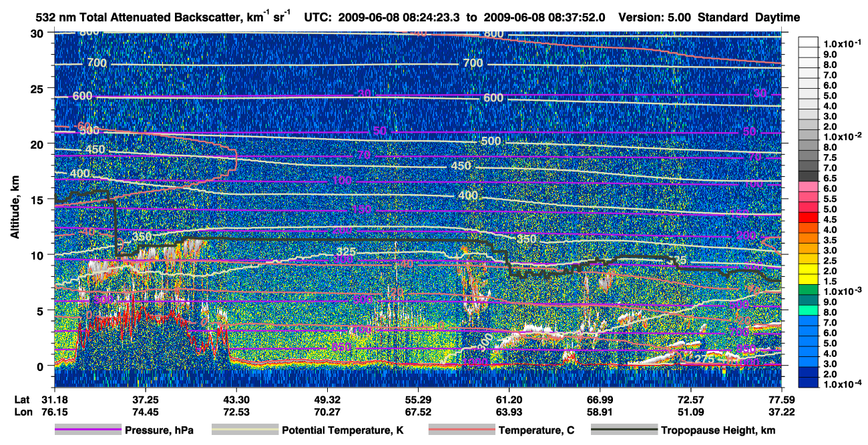
Task: Click longitude value 63.93
Action: [x=508, y=412]
